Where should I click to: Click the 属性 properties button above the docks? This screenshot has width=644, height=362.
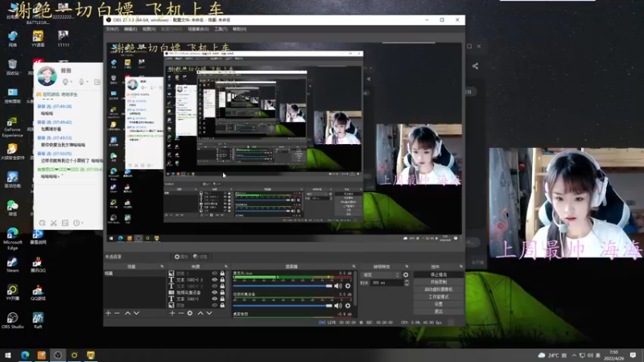[x=180, y=257]
